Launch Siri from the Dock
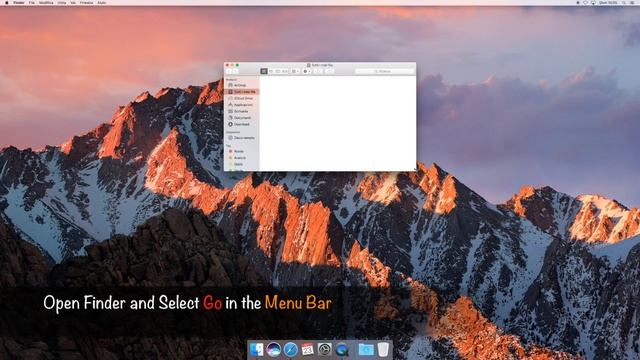 point(273,349)
